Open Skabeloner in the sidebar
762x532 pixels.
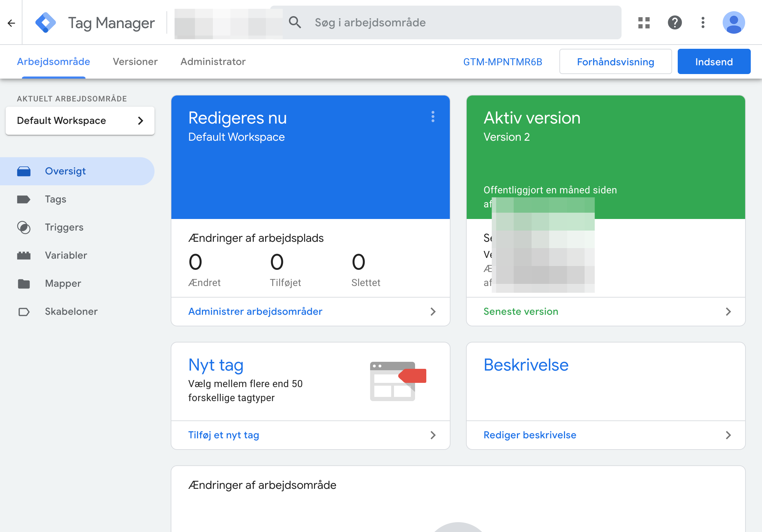tap(77, 312)
